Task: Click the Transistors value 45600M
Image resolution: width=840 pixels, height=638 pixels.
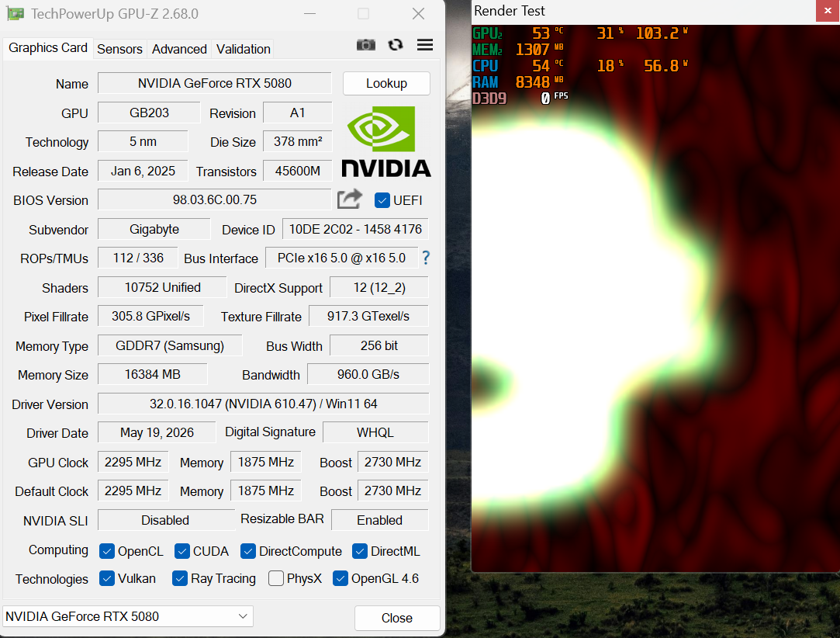Action: click(x=297, y=171)
